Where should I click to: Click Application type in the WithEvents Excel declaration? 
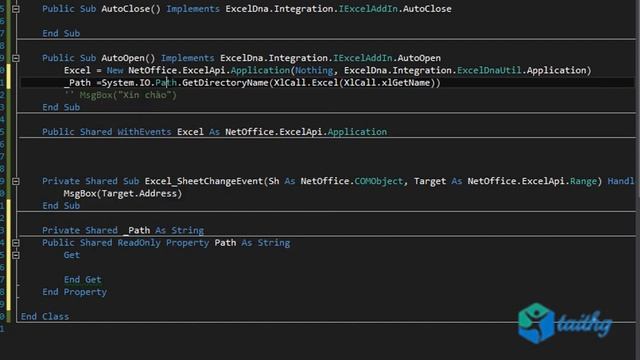(357, 132)
